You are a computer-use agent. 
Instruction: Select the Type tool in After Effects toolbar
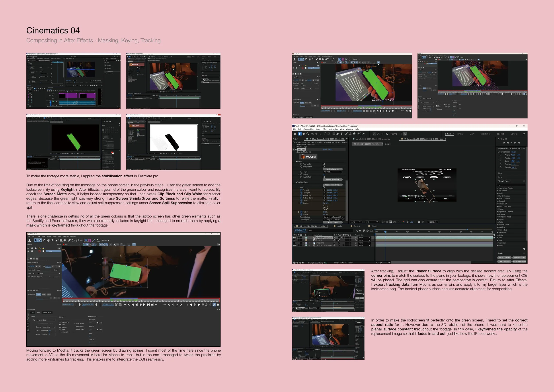(341, 134)
